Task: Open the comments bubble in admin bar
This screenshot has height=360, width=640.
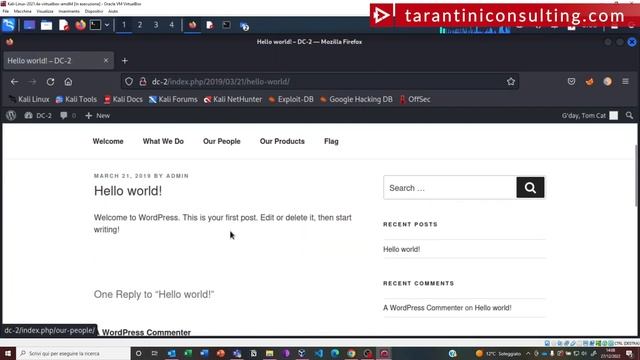Action: click(68, 116)
